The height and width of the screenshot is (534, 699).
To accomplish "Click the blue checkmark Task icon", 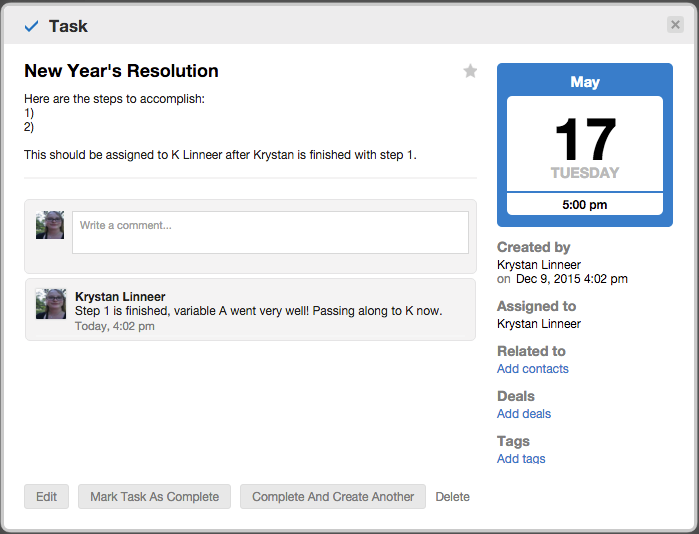I will [x=31, y=26].
